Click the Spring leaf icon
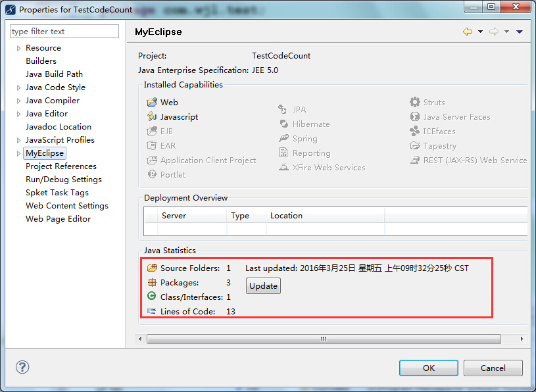536x392 pixels. click(x=283, y=138)
